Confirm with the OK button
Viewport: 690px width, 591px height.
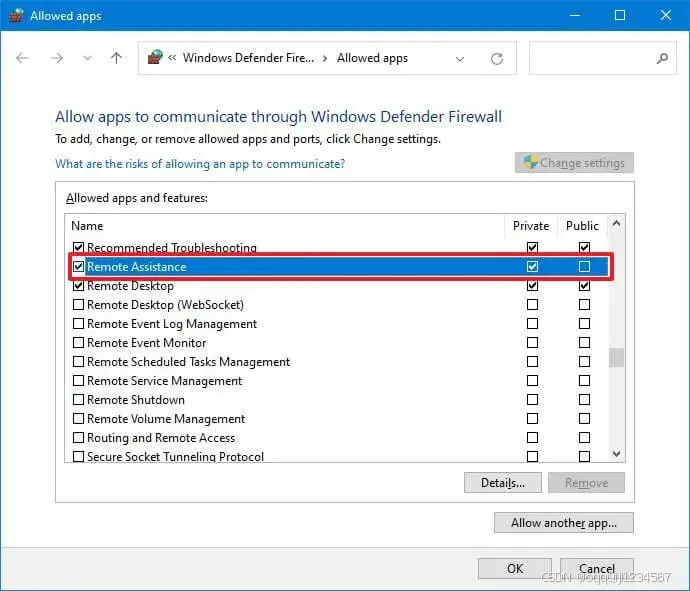pos(515,569)
